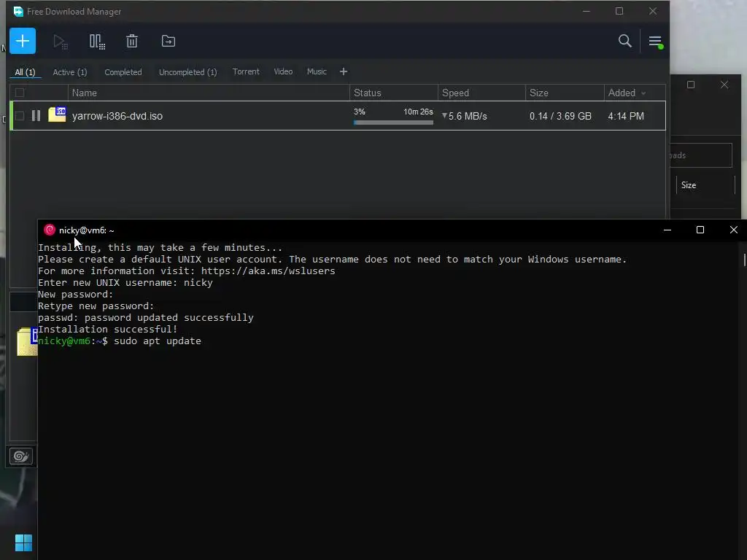The width and height of the screenshot is (747, 560).
Task: Click the Debian swirl icon in terminal title
Action: (50, 230)
